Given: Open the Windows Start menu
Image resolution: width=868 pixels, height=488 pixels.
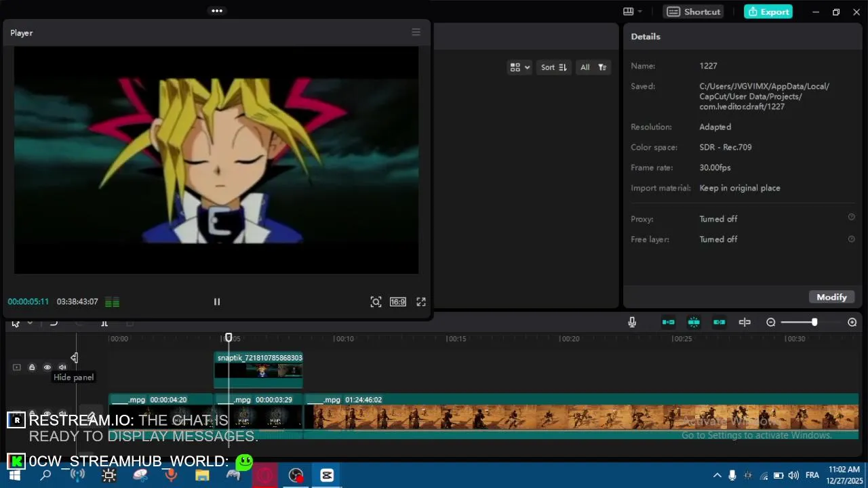Looking at the screenshot, I should pos(14,476).
